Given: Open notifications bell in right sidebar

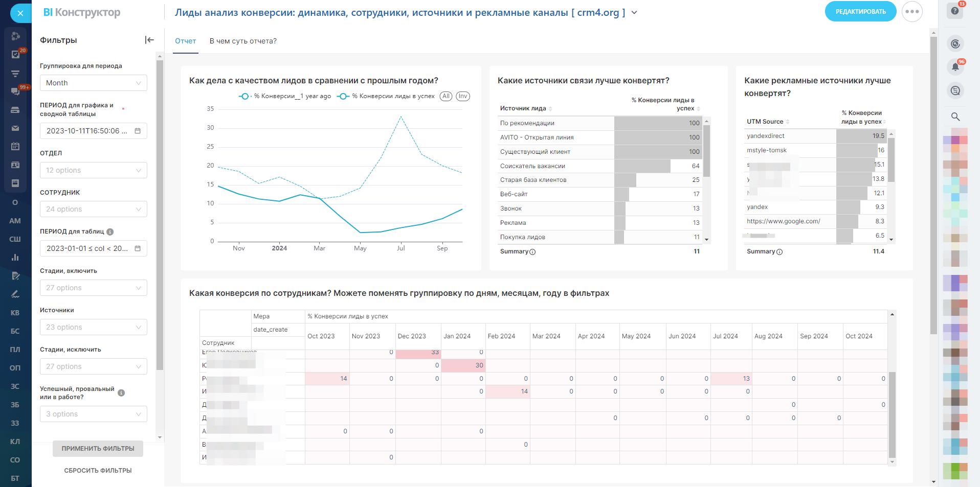Looking at the screenshot, I should click(x=955, y=67).
